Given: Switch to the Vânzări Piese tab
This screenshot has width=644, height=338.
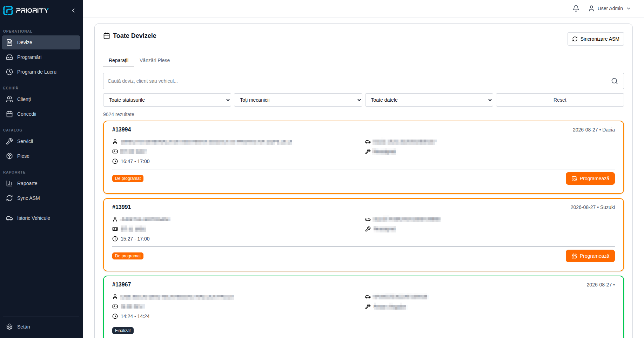Looking at the screenshot, I should click(x=155, y=60).
